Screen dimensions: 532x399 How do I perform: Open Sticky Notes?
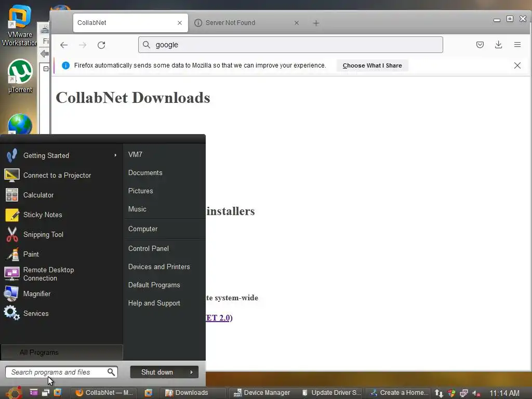61,215
